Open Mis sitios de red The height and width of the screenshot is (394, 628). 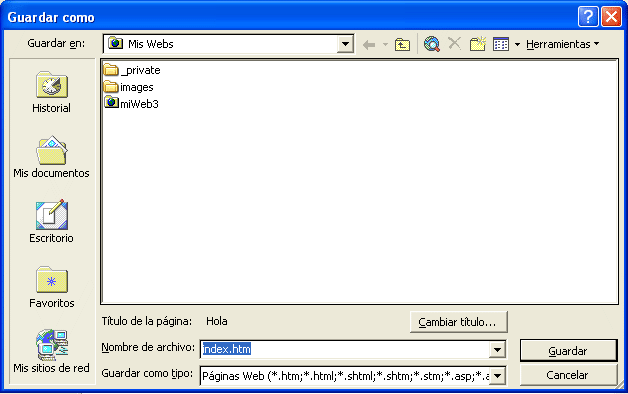point(52,351)
